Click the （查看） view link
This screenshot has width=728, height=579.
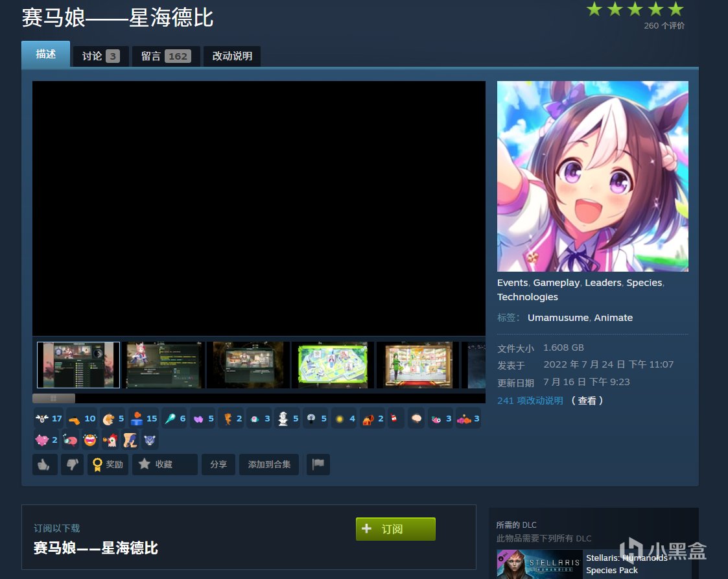pos(587,400)
